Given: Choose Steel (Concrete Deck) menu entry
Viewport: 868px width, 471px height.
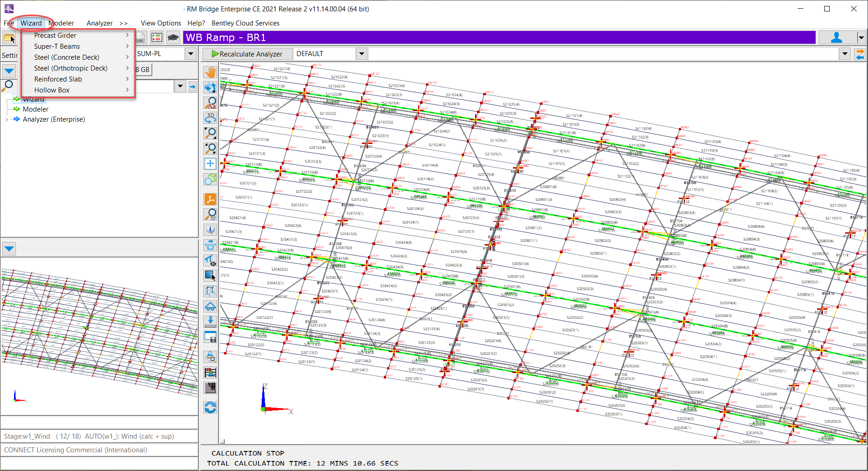Looking at the screenshot, I should (78, 57).
